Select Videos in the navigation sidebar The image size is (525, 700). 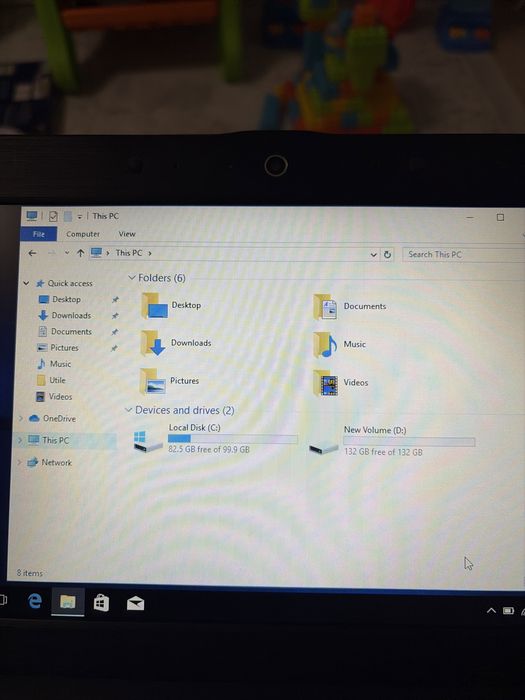60,396
